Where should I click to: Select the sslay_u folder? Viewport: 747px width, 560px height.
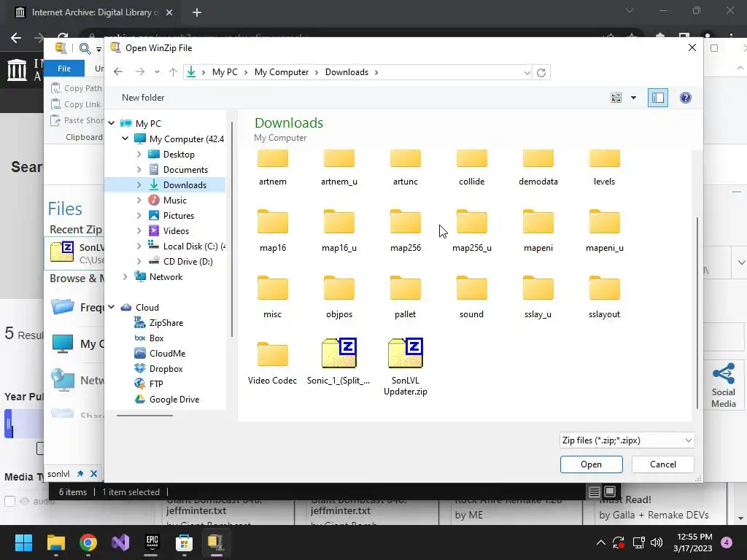[538, 297]
